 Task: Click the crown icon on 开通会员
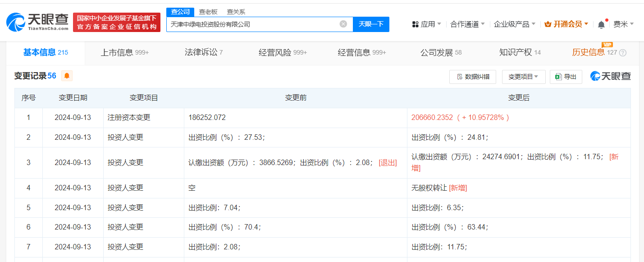548,23
